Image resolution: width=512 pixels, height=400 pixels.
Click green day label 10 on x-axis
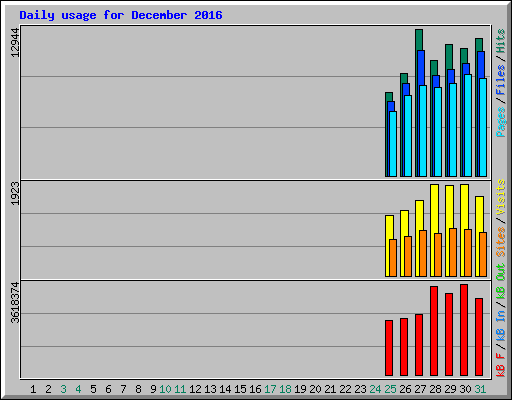(165, 389)
